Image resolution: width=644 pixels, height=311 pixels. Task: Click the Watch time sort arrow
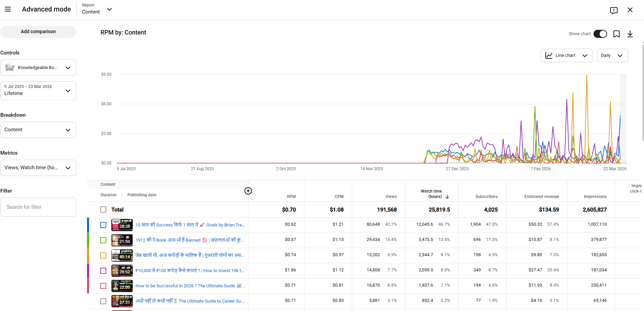(447, 197)
